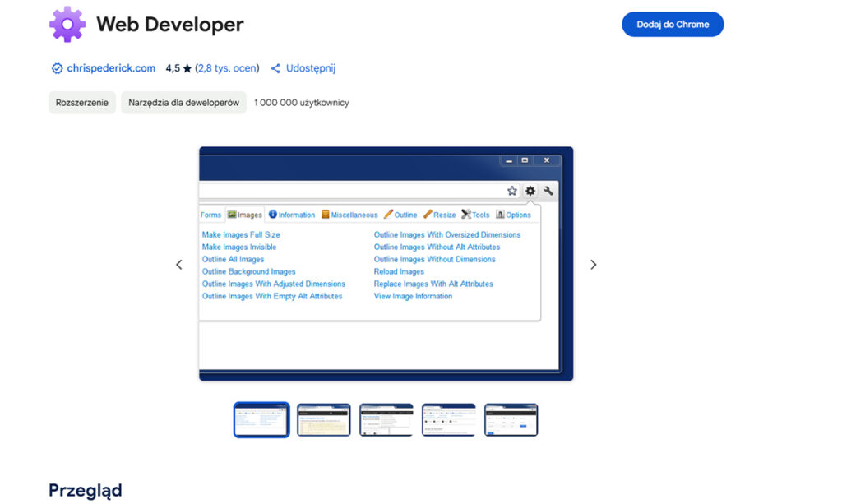Click the 1 000 000 użytkownicy text
842x504 pixels.
301,103
